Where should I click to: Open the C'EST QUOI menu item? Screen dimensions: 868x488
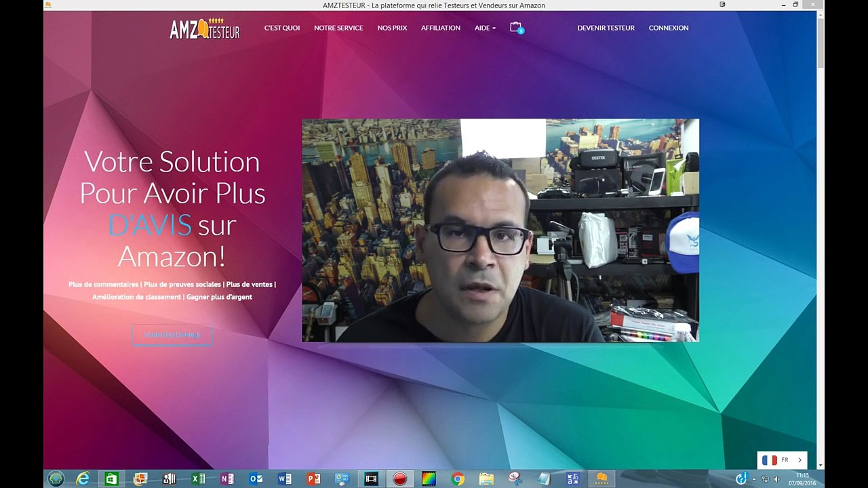282,28
